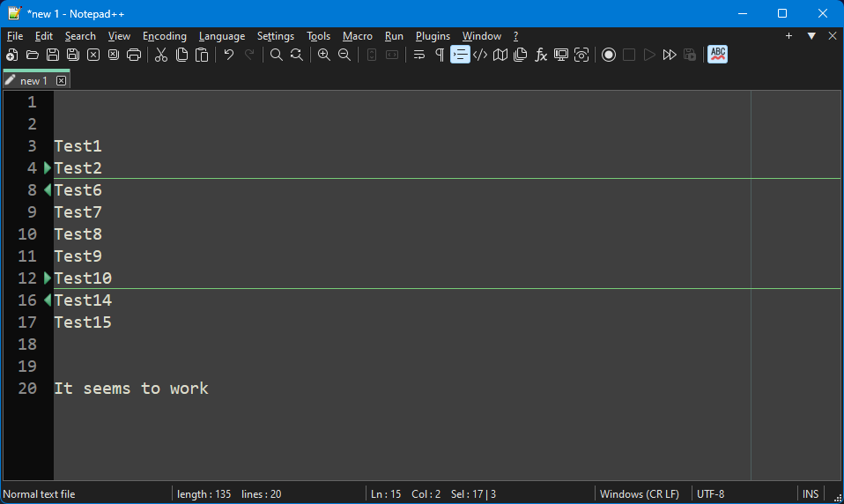Image resolution: width=844 pixels, height=504 pixels.
Task: Click the Find magnifier icon
Action: pyautogui.click(x=277, y=55)
